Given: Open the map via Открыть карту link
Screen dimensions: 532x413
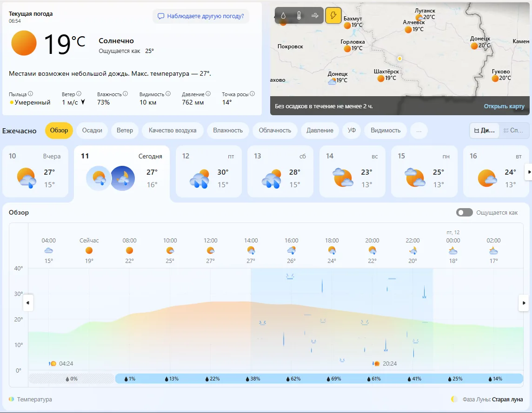Looking at the screenshot, I should (x=504, y=106).
